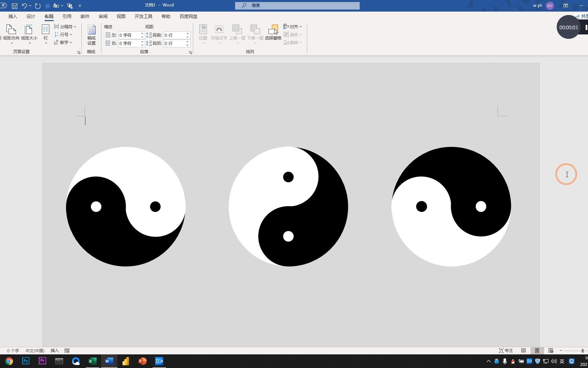Open the 纸张方向 page orientation menu
Screen dimensions: 588x368
coord(11,34)
